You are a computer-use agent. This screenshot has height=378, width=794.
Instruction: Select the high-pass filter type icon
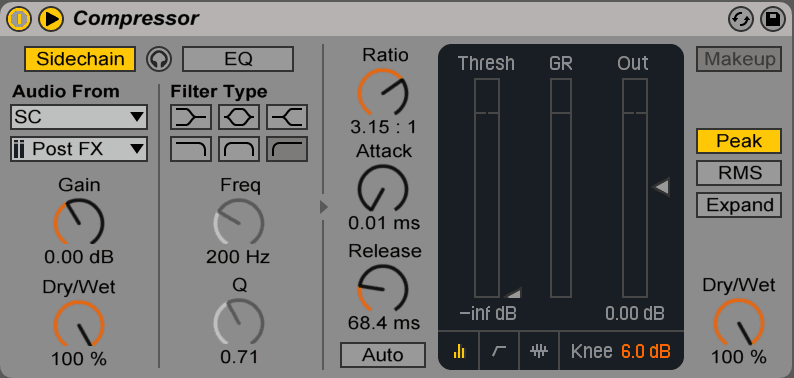point(287,149)
